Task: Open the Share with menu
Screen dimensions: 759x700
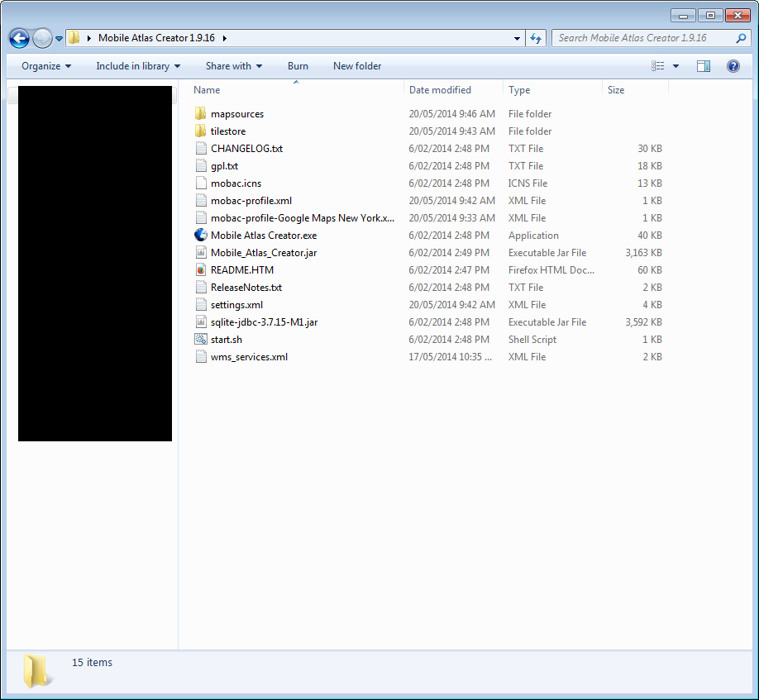Action: pos(234,66)
